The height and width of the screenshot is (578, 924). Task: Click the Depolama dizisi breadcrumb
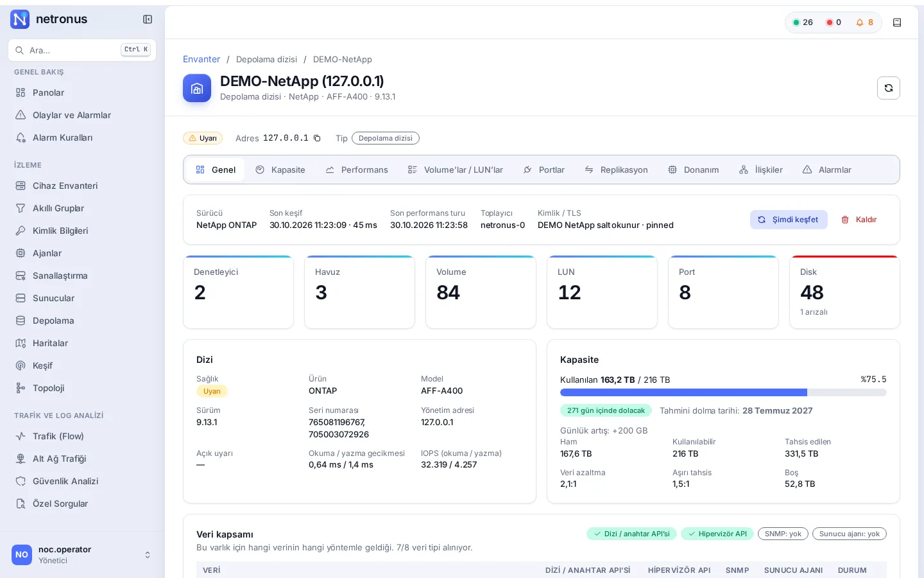tap(266, 59)
